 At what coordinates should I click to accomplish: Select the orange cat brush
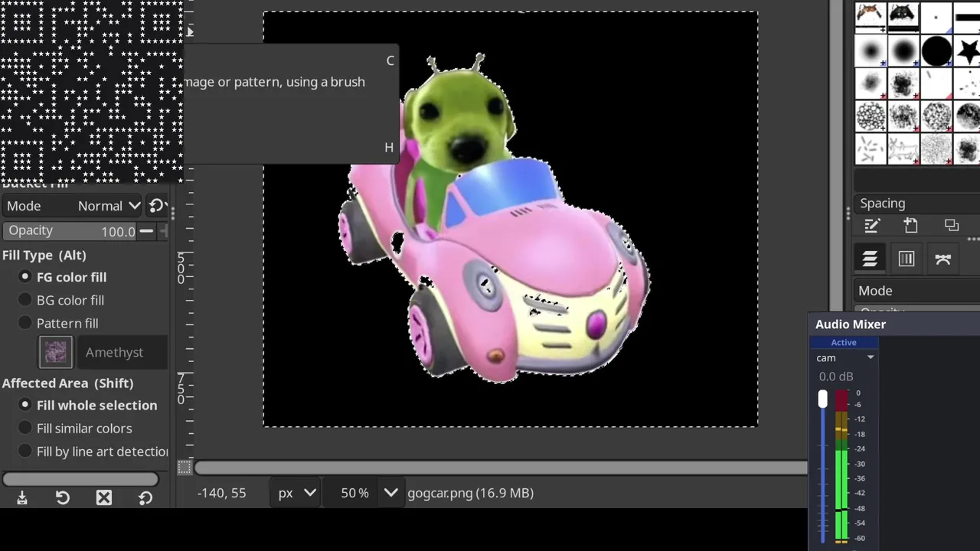(x=871, y=16)
